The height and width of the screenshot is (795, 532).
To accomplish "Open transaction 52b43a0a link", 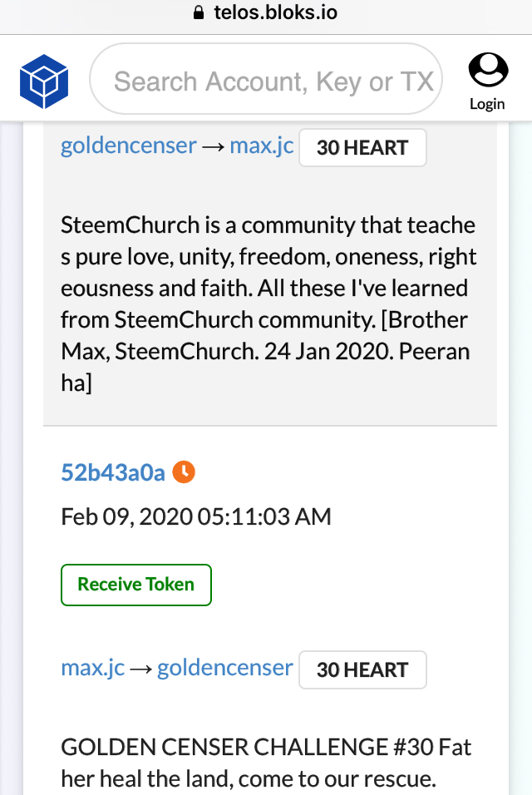I will [113, 472].
